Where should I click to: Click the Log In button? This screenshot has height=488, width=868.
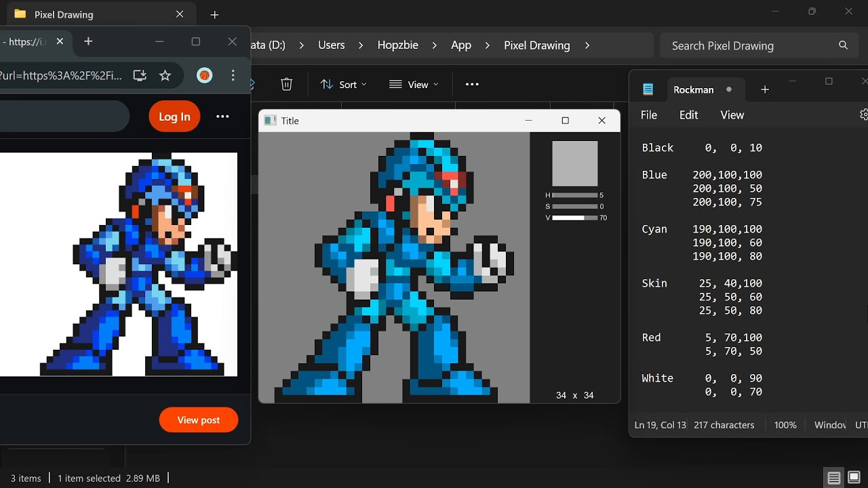pyautogui.click(x=174, y=117)
